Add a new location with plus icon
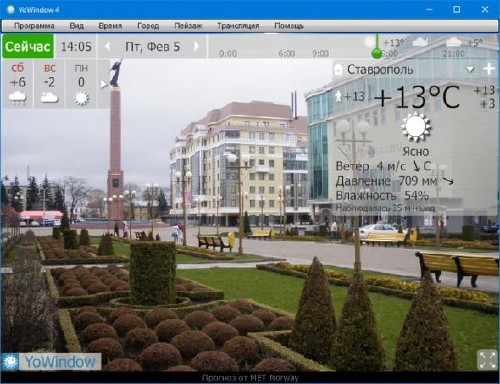Viewport: 500px width, 384px height. click(x=489, y=69)
